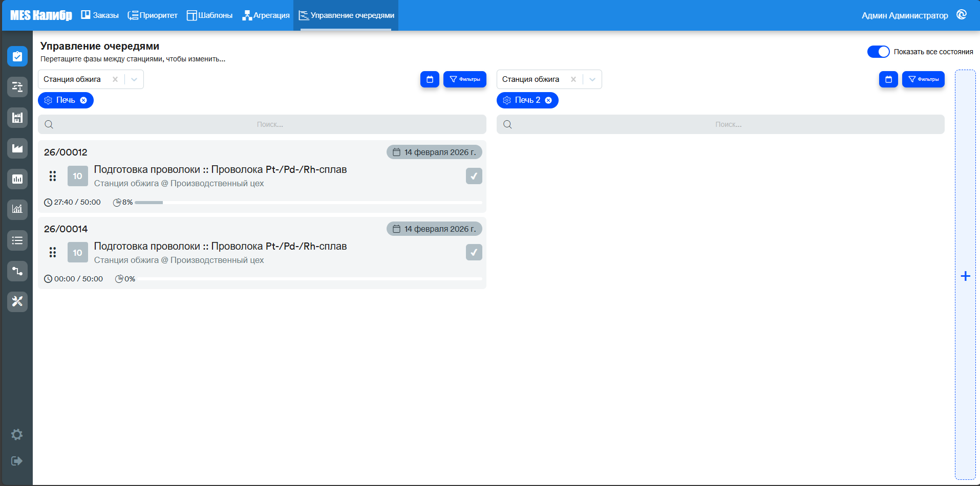The height and width of the screenshot is (486, 980).
Task: Open left station combo box Станция обжига
Action: [91, 79]
